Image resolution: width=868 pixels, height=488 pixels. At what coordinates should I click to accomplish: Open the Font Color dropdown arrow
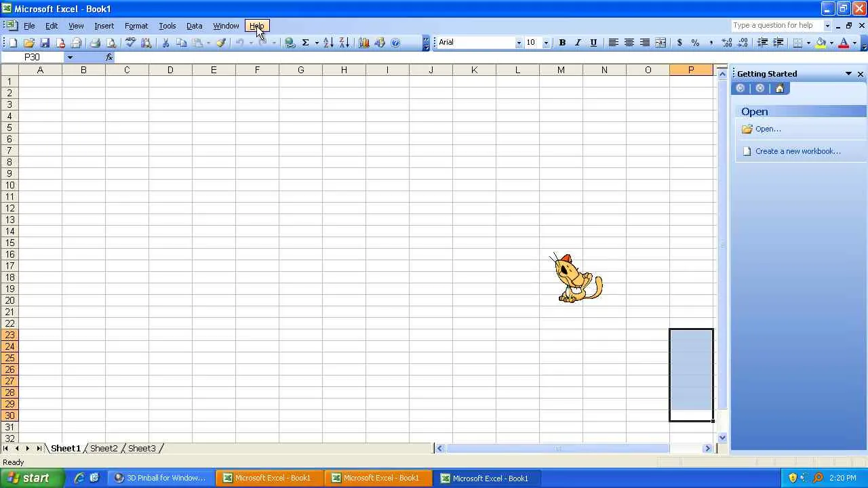[x=854, y=43]
